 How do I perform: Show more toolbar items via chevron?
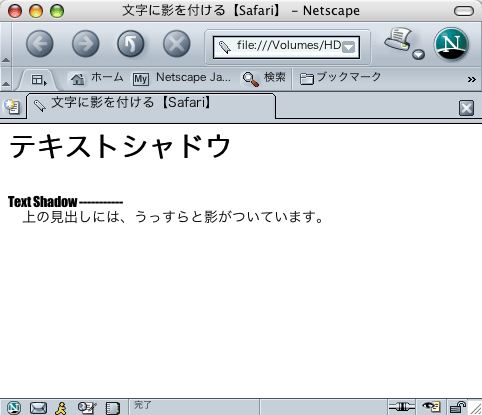point(471,79)
